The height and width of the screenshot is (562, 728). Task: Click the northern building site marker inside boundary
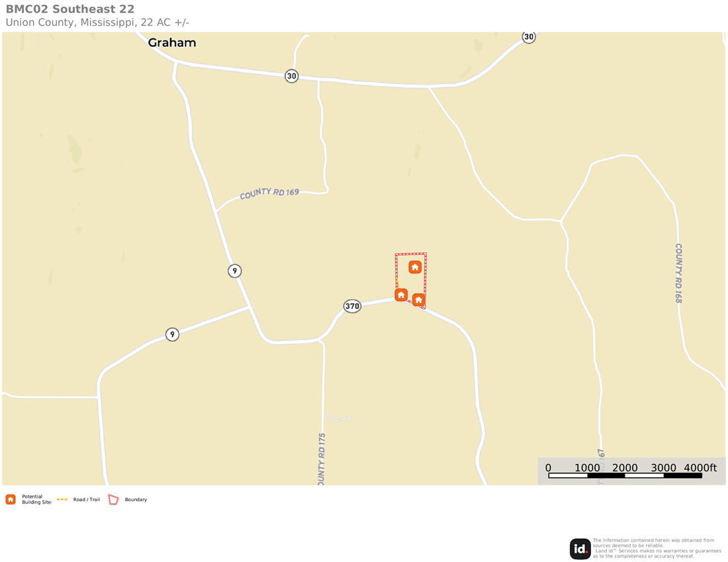[x=415, y=267]
